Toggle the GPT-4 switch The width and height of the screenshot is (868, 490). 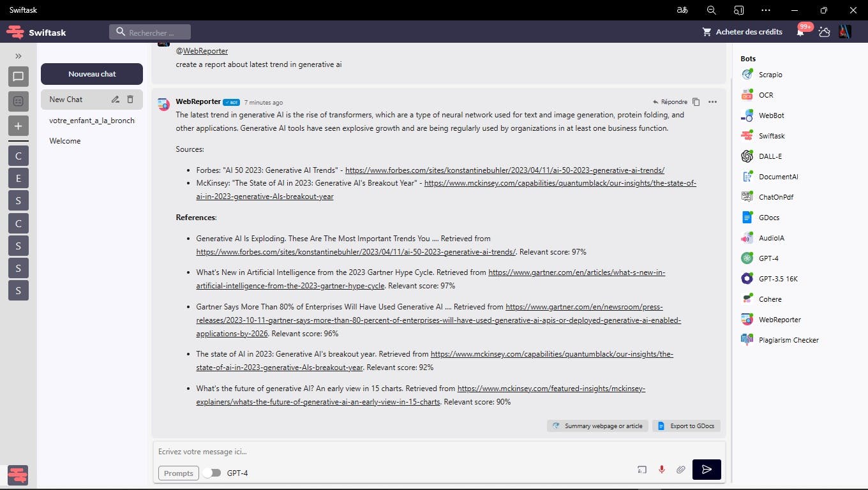tap(212, 473)
